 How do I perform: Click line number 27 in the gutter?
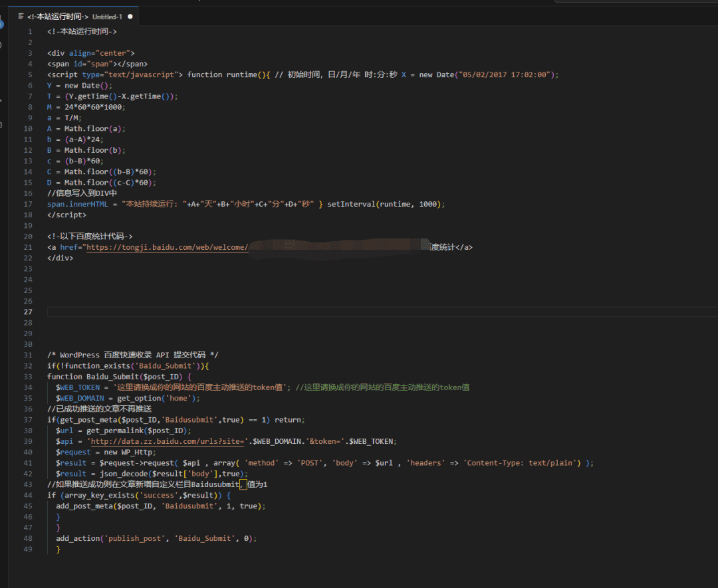pyautogui.click(x=28, y=312)
